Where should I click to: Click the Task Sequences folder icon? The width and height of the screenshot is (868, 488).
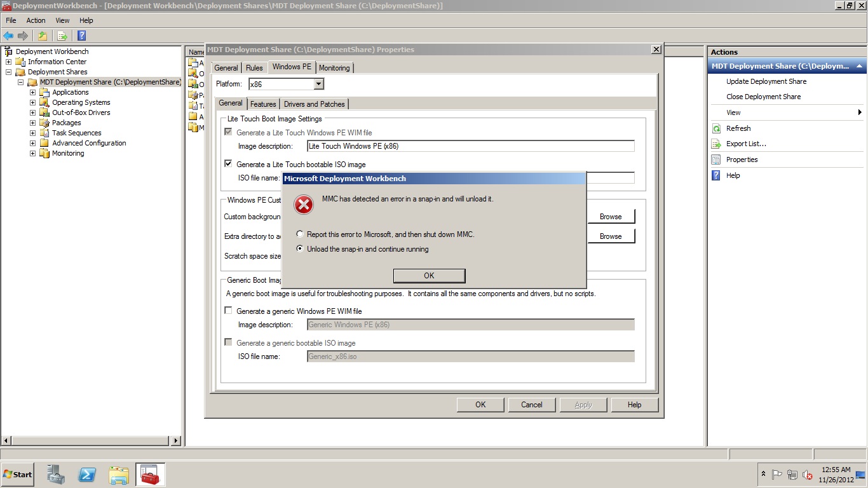[44, 133]
